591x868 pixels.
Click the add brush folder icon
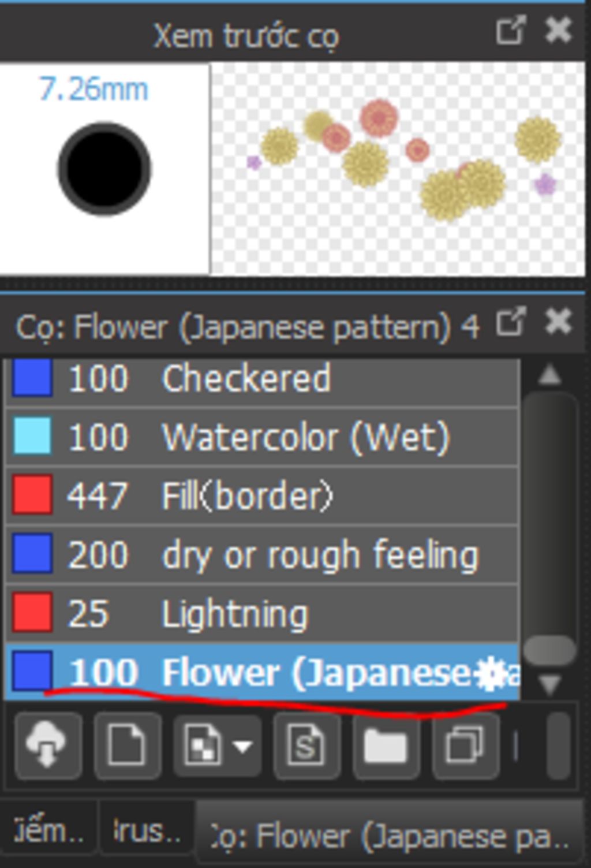(386, 746)
